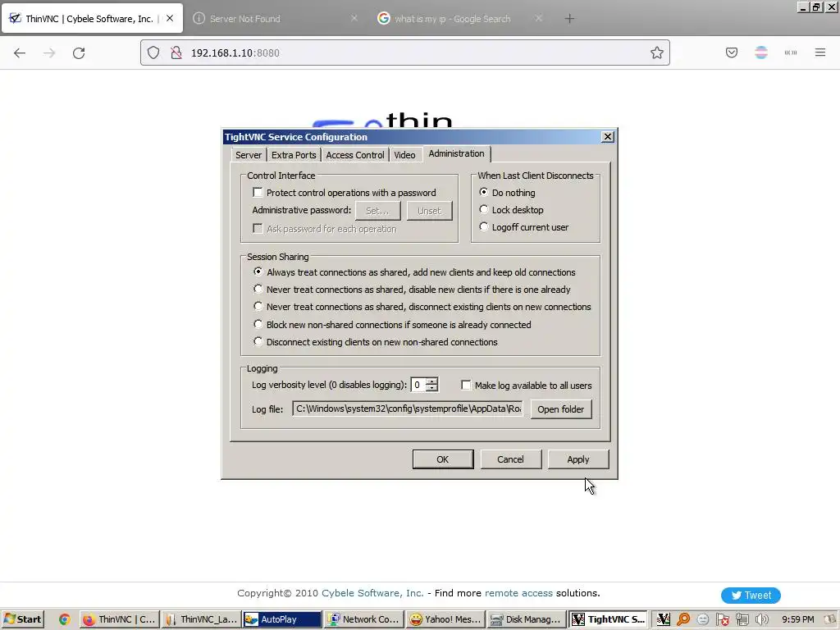
Task: Click the Yahoo Messenger face tray icon
Action: click(x=703, y=619)
